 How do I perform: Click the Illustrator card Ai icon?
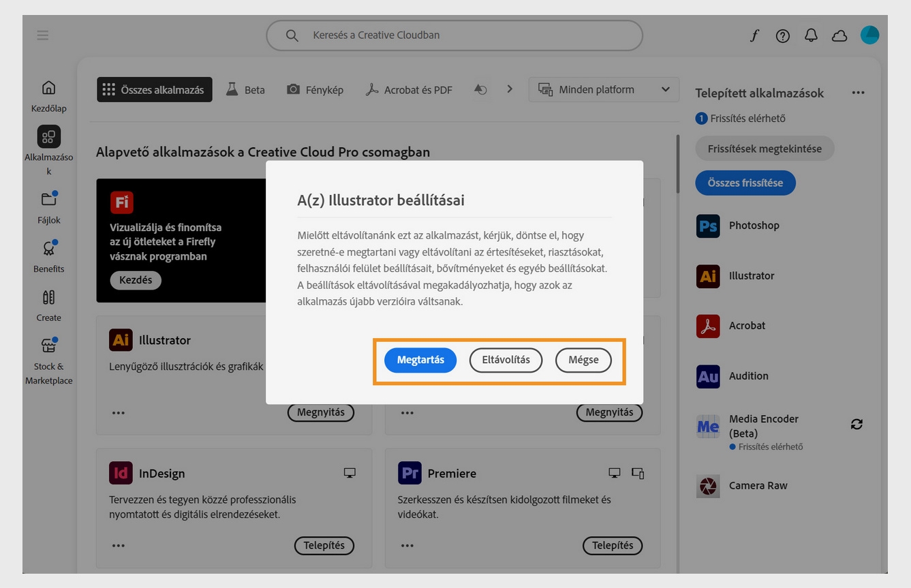(x=121, y=340)
